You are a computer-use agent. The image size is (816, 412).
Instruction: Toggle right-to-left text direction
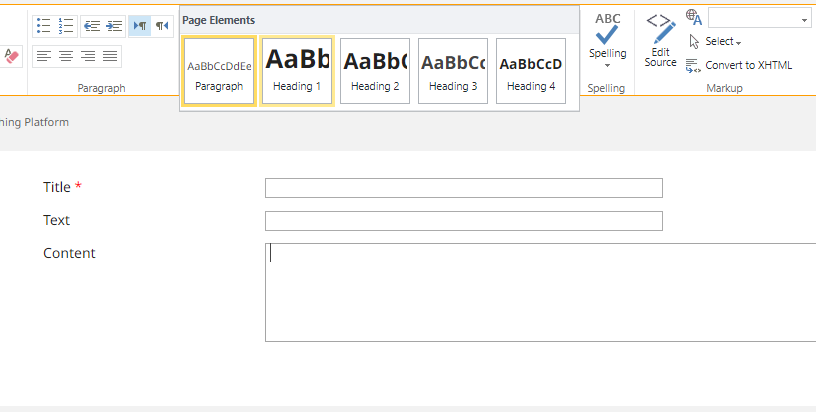162,26
